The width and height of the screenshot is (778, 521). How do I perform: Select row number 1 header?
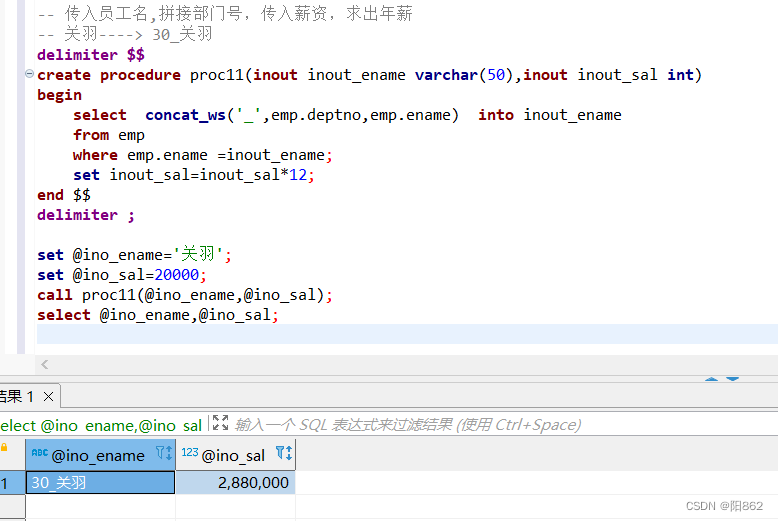(8, 483)
